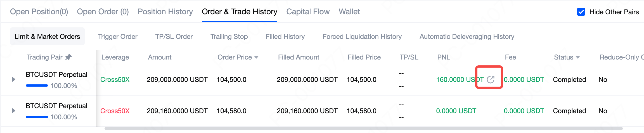View the Trailing Stop orders
Image resolution: width=644 pixels, height=133 pixels.
click(229, 37)
